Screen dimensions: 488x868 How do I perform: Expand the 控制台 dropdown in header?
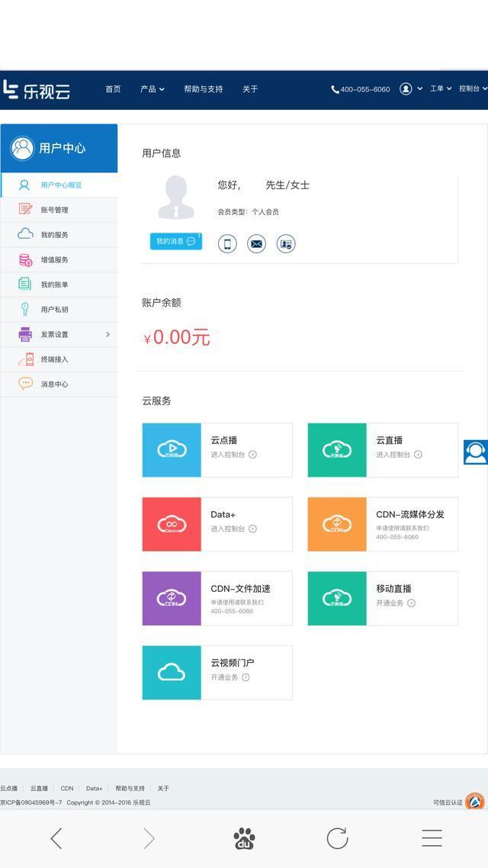473,88
